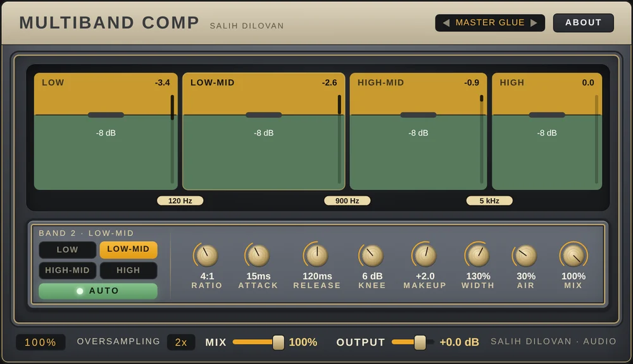Click the 100% global mix value

click(303, 342)
